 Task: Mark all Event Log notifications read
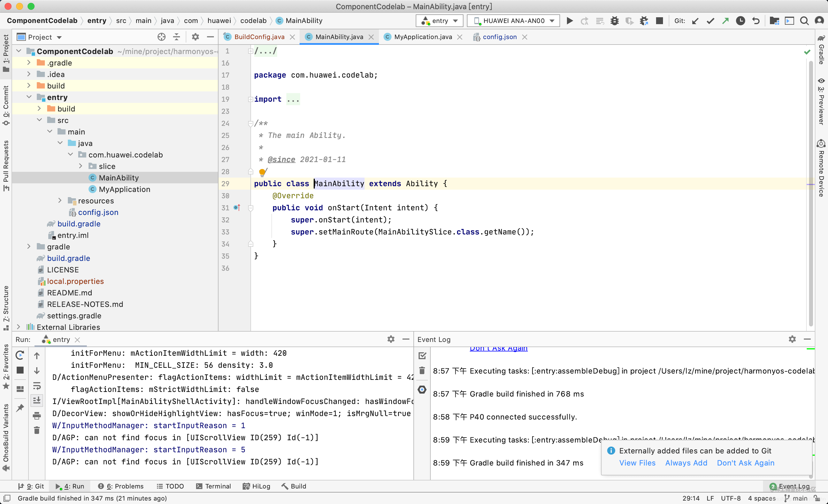pyautogui.click(x=422, y=355)
